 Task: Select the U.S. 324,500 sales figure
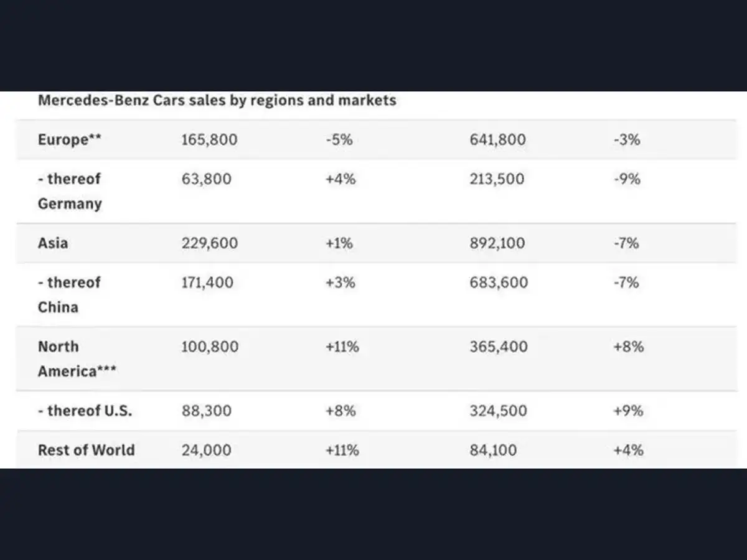click(499, 411)
